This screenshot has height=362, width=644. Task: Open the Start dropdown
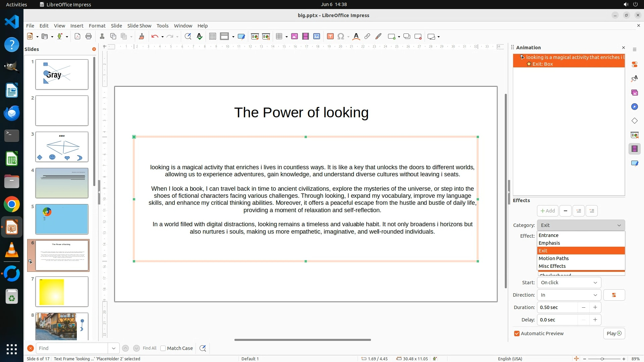point(569,283)
